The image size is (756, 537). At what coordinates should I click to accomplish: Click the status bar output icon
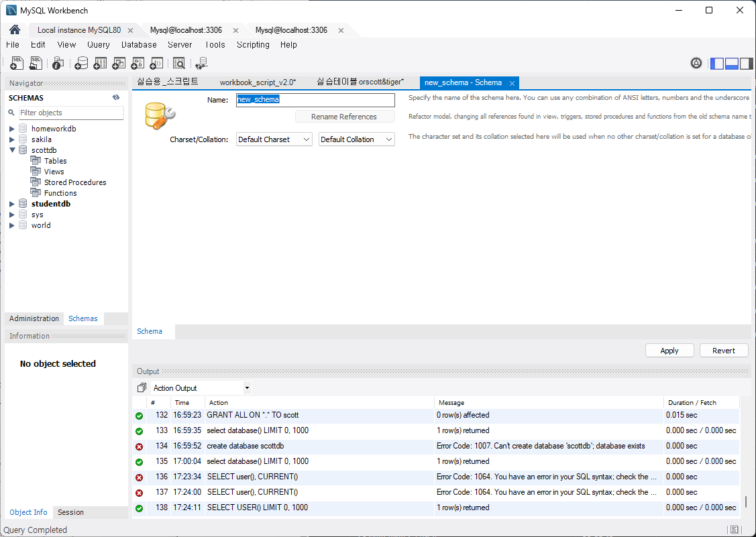tap(734, 529)
